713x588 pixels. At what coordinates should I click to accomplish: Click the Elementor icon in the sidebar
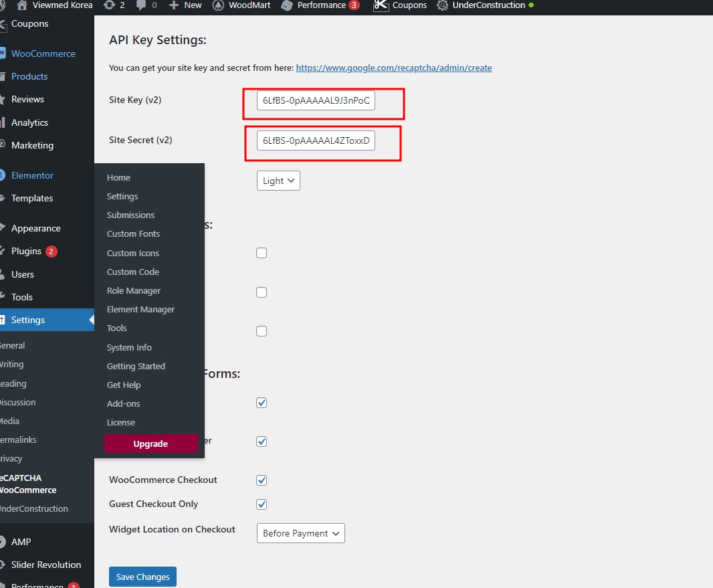pos(2,175)
